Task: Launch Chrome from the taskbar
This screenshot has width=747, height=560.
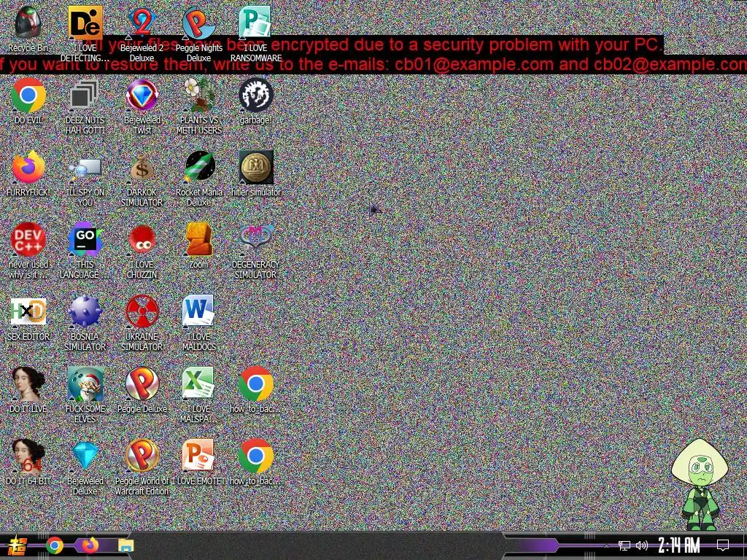Action: (x=55, y=545)
